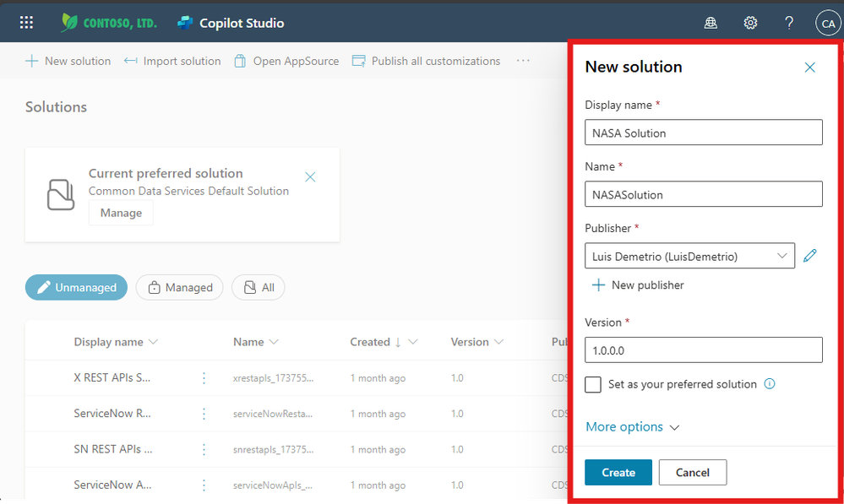Close the New solution panel
This screenshot has height=504, width=844.
point(809,68)
